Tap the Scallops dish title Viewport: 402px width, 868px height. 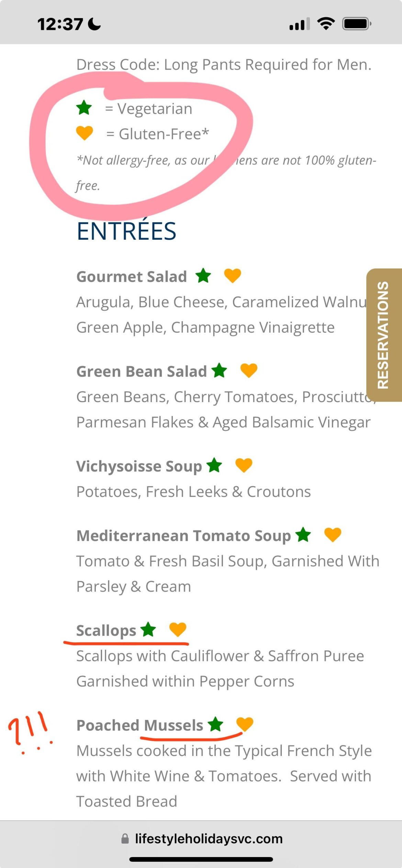coord(106,630)
